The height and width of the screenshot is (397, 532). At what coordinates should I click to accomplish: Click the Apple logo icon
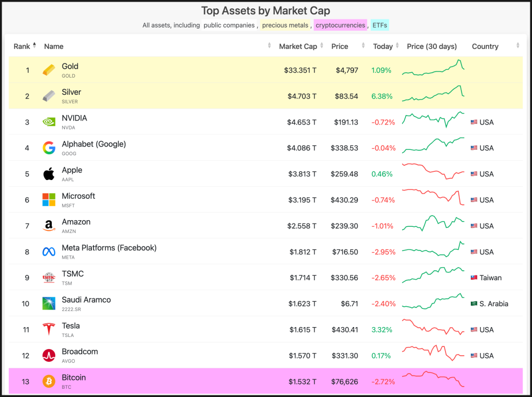point(49,174)
